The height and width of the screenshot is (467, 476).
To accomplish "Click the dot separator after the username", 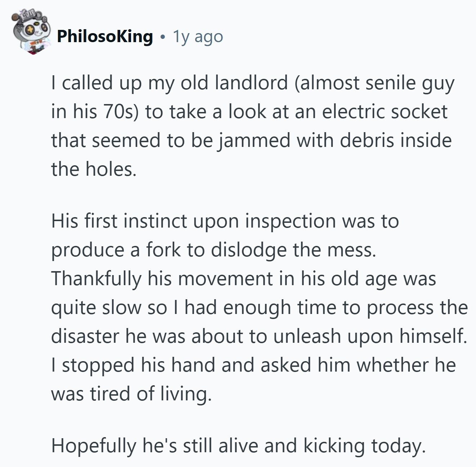I will [x=163, y=37].
